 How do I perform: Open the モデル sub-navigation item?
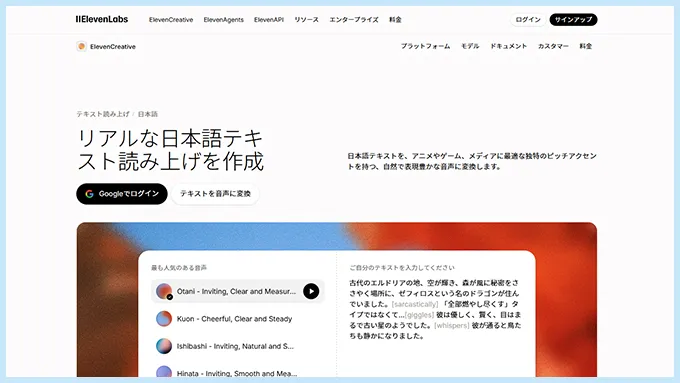(x=470, y=46)
